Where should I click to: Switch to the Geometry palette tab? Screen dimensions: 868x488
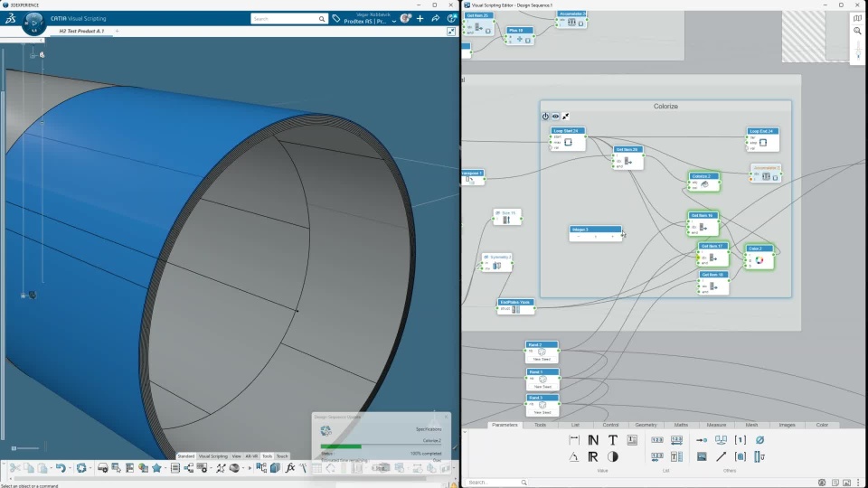point(646,425)
